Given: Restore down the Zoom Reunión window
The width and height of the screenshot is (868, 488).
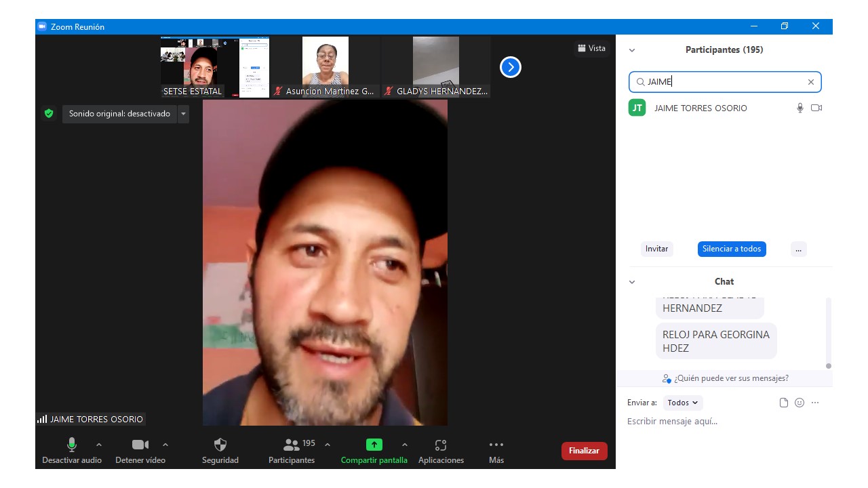Looking at the screenshot, I should (785, 26).
